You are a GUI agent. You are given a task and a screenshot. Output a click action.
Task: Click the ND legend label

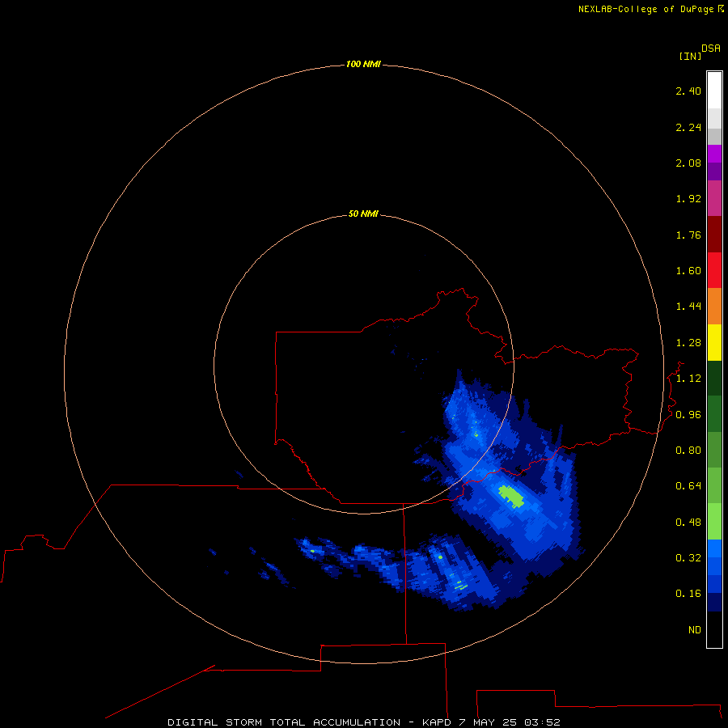tap(695, 630)
